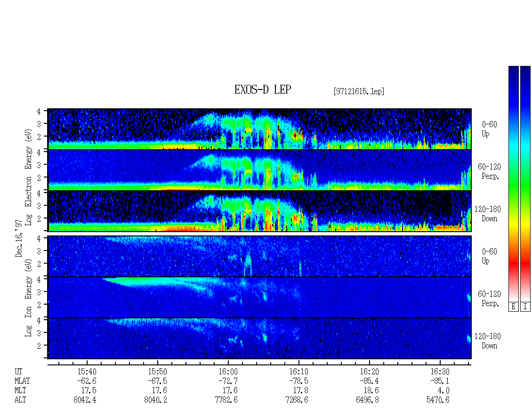
Task: Click the EXOS-D LEP title
Action: (x=263, y=89)
